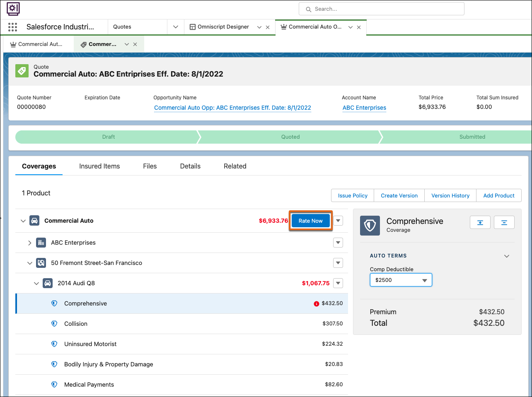
Task: Click the Comprehensive row shield icon
Action: [x=54, y=303]
